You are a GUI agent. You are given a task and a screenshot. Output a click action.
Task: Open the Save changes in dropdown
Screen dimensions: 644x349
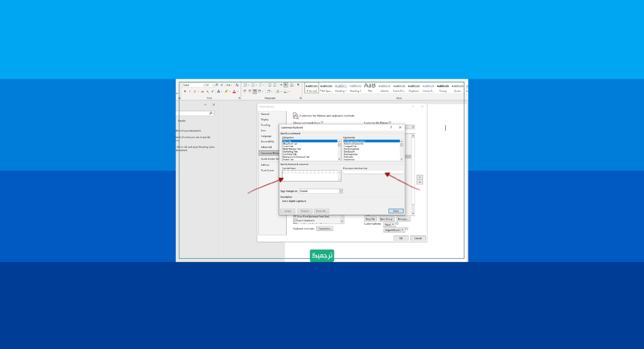click(x=341, y=191)
